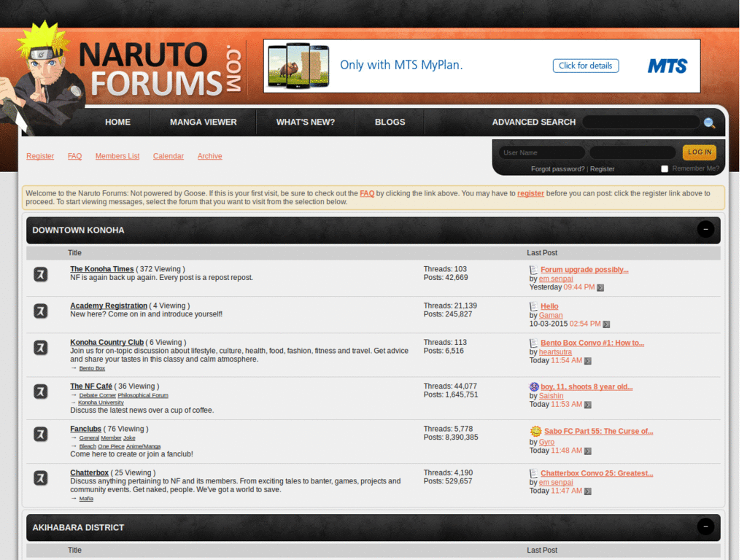Screen dimensions: 747x560
Task: Click The Konoha Times forum status icon
Action: click(x=40, y=274)
